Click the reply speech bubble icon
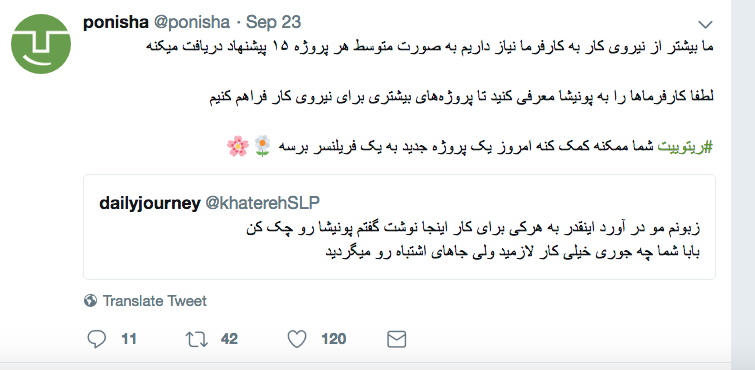 point(97,339)
